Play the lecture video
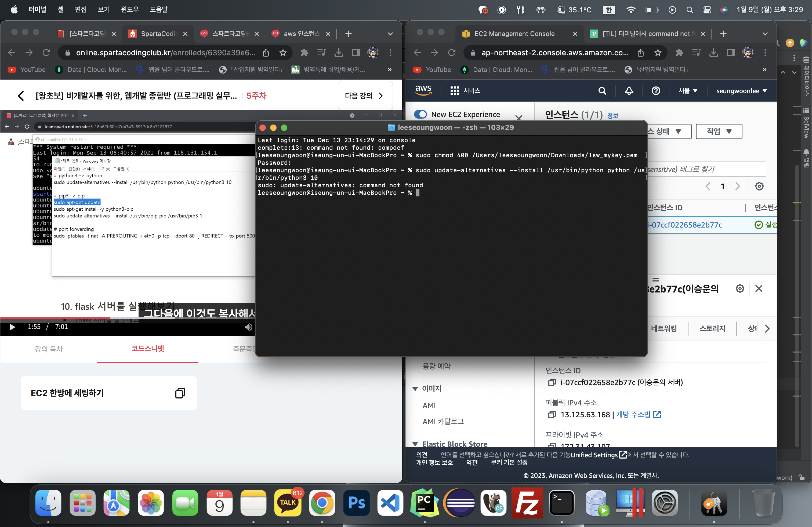The image size is (812, 527). coord(13,327)
